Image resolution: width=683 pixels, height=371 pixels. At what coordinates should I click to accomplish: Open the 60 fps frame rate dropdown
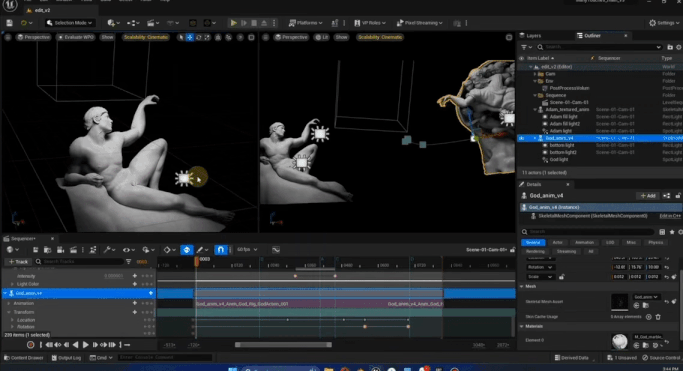point(247,250)
